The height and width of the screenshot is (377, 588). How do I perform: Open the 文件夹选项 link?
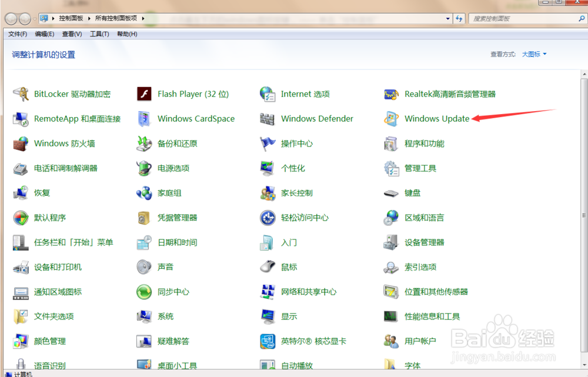click(x=54, y=316)
